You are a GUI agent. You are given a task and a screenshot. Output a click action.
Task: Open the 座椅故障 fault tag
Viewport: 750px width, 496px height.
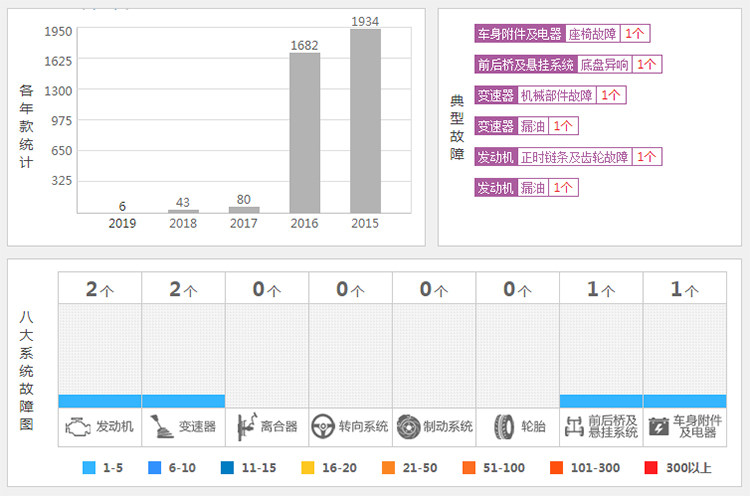click(593, 33)
